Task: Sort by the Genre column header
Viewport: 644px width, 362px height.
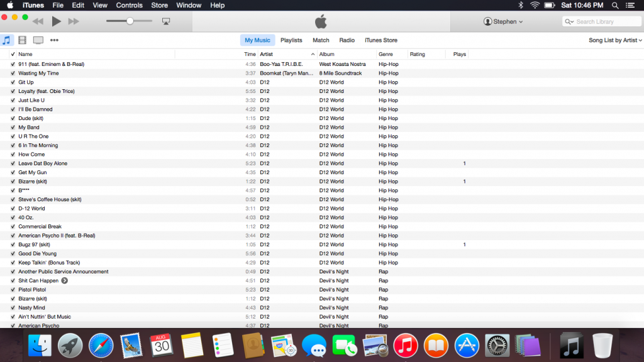Action: point(386,54)
